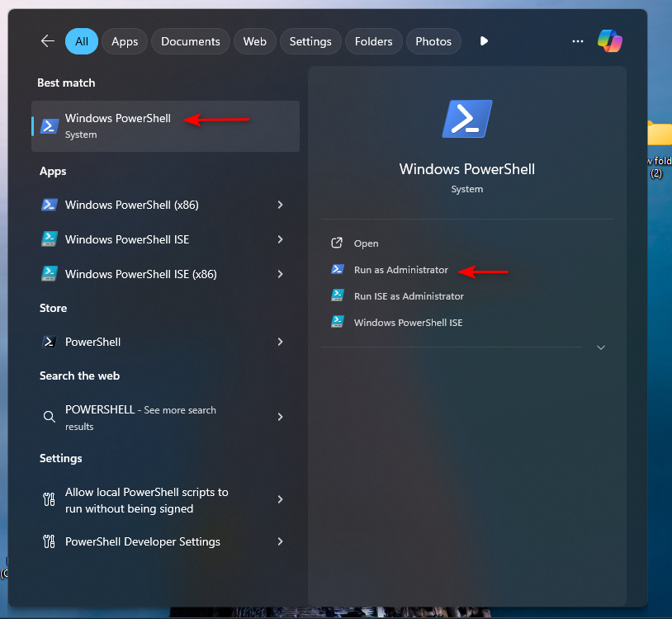Expand the Windows PowerShell ISE (x86) chevron
This screenshot has width=672, height=619.
pyautogui.click(x=280, y=274)
